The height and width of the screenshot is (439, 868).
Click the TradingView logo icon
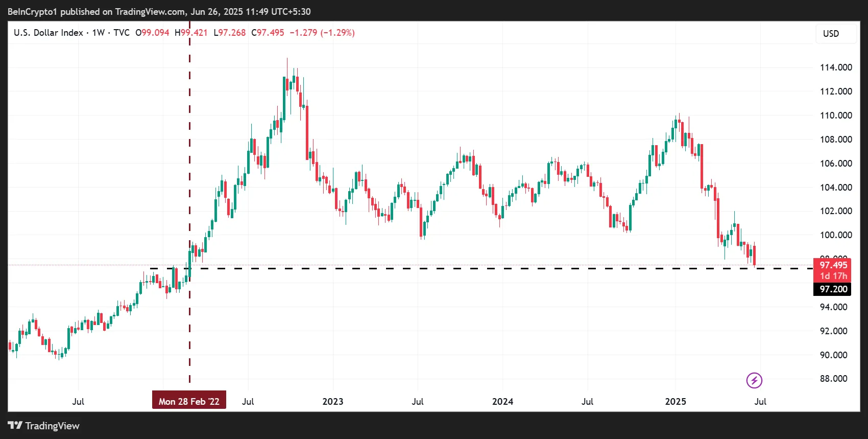pyautogui.click(x=15, y=426)
